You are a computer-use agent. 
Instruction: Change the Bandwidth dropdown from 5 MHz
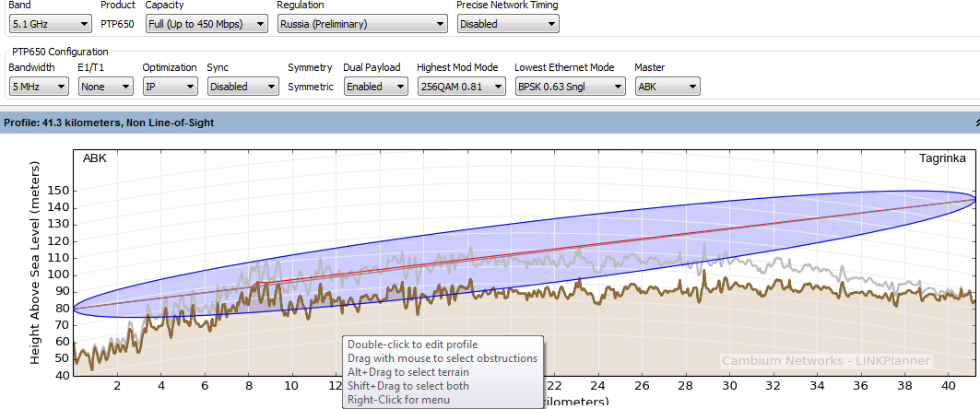click(39, 87)
